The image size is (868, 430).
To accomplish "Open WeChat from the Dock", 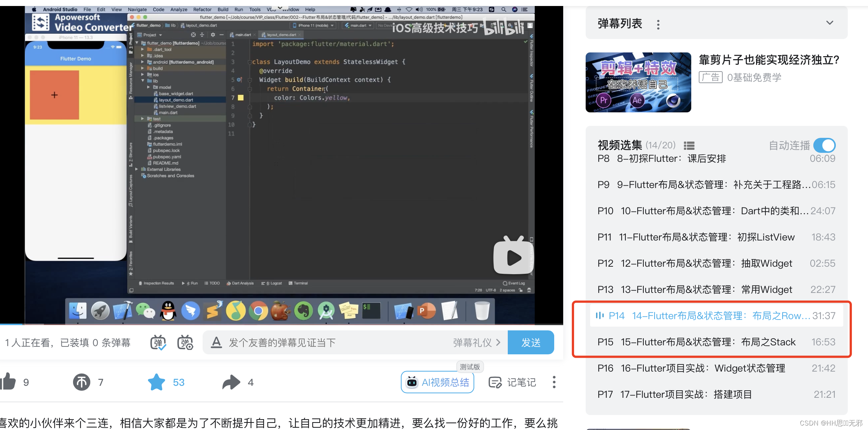I will (x=145, y=311).
